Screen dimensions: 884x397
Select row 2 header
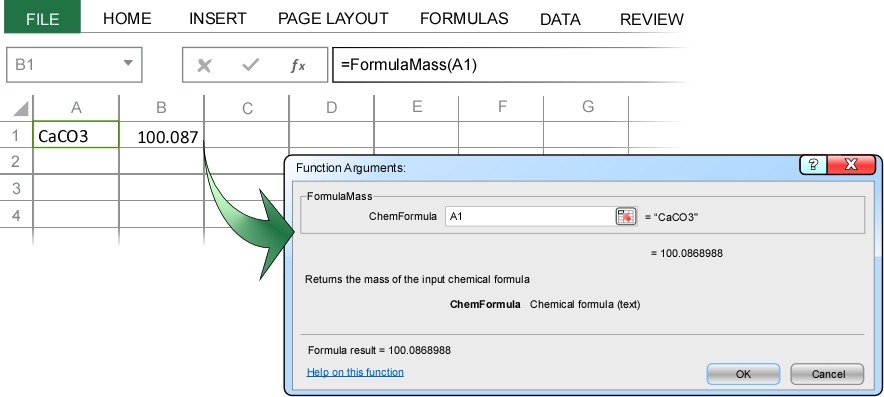(16, 162)
